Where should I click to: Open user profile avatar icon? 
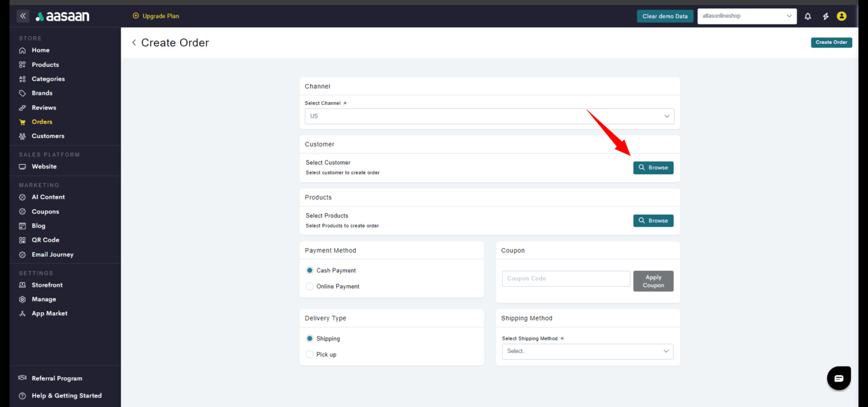pyautogui.click(x=841, y=17)
